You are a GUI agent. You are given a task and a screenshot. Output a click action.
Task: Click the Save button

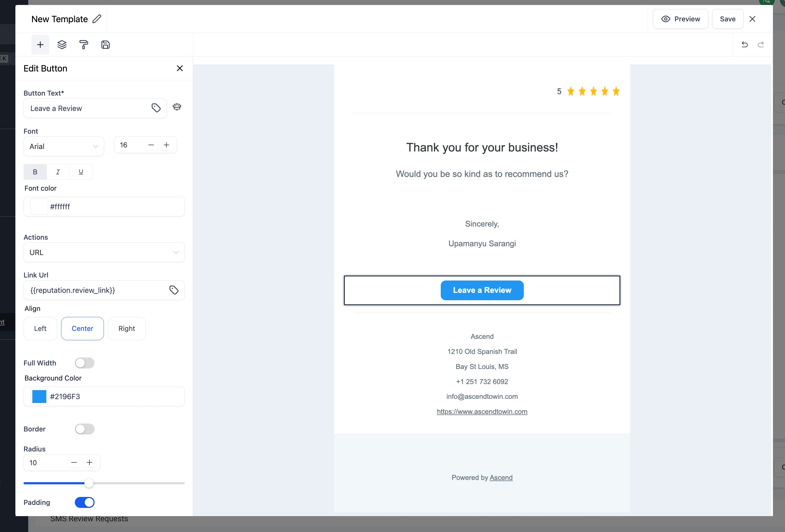tap(727, 19)
